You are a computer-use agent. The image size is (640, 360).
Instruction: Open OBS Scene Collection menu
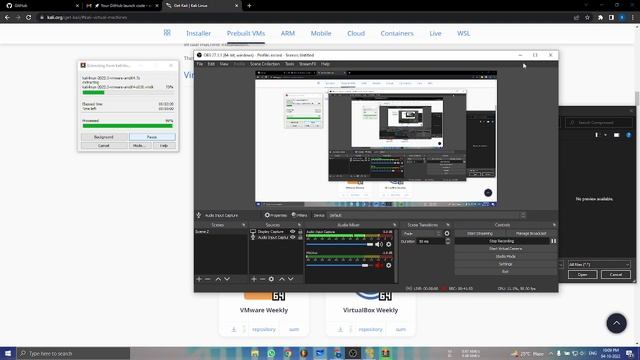265,64
